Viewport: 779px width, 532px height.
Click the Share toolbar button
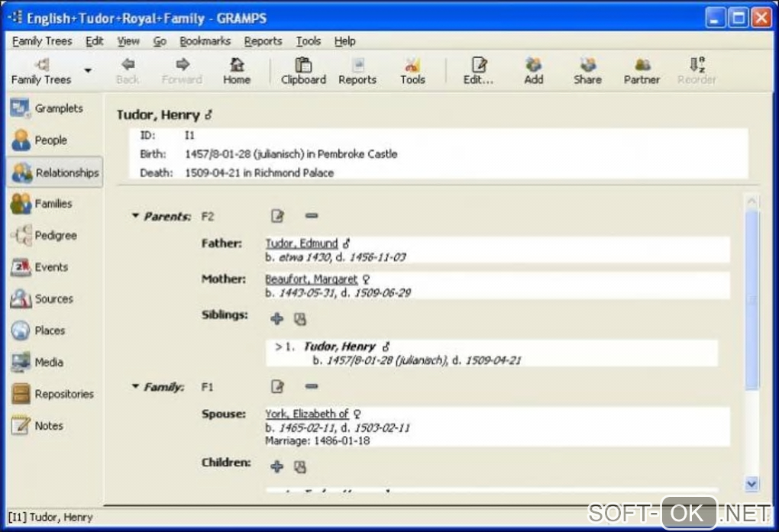pos(588,70)
